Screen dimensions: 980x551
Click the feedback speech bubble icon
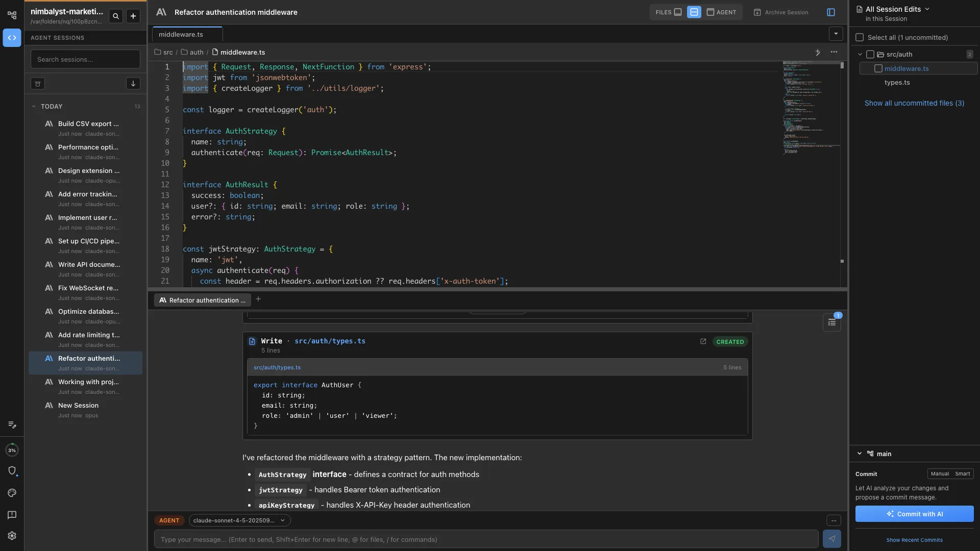(12, 515)
